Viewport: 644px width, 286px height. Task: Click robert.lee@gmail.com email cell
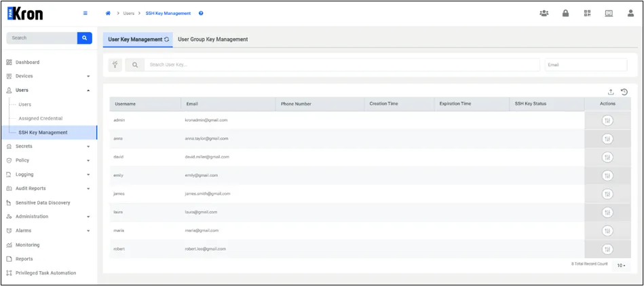pos(206,249)
